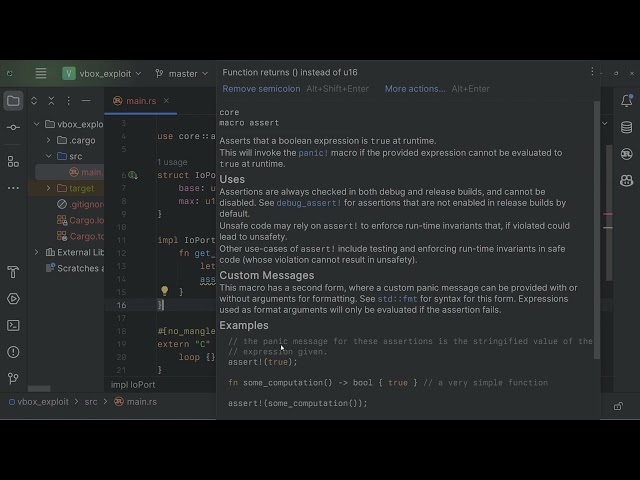This screenshot has height=480, width=640.
Task: Click expand all in project panel
Action: coord(34,101)
